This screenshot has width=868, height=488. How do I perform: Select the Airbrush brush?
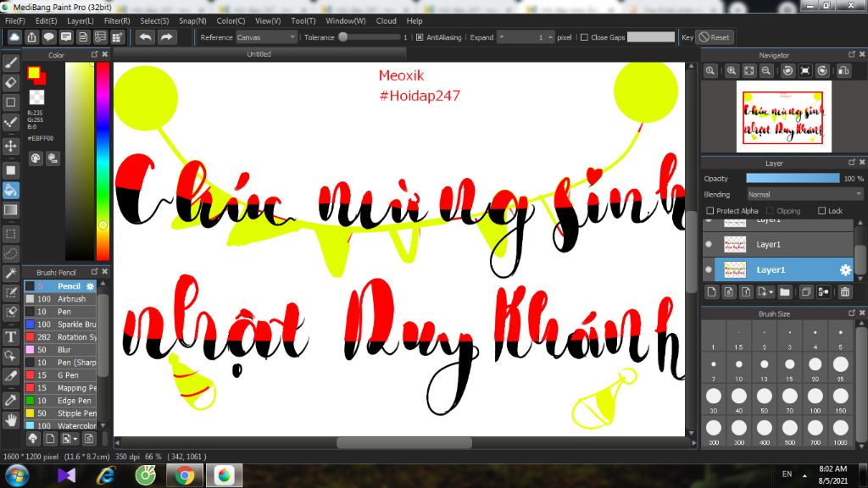[61, 299]
